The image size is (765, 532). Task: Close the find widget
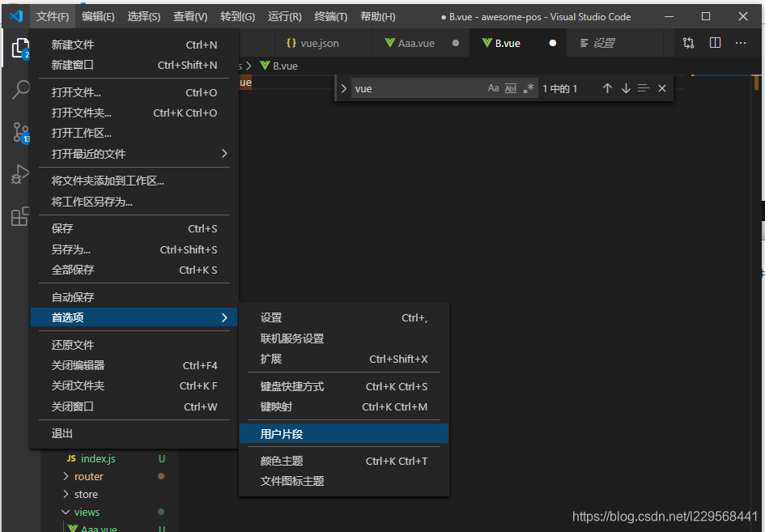(661, 88)
